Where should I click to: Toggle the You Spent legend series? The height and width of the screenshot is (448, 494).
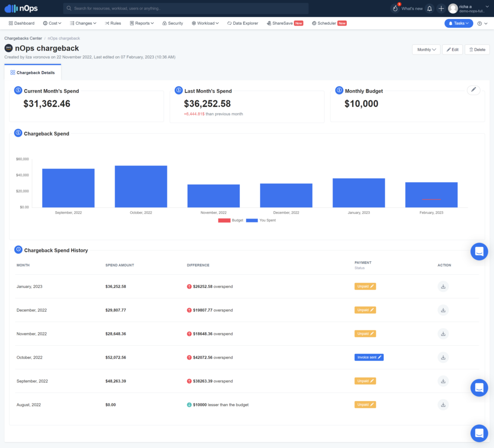point(261,220)
